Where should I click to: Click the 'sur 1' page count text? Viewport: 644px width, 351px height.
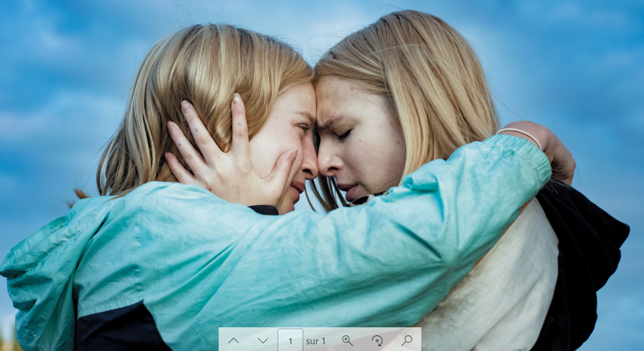(x=316, y=341)
